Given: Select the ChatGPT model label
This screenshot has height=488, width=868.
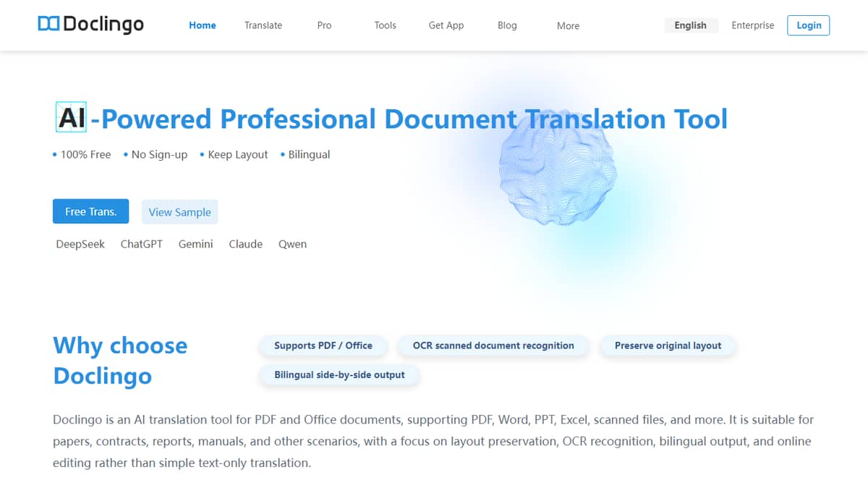Looking at the screenshot, I should pyautogui.click(x=142, y=244).
